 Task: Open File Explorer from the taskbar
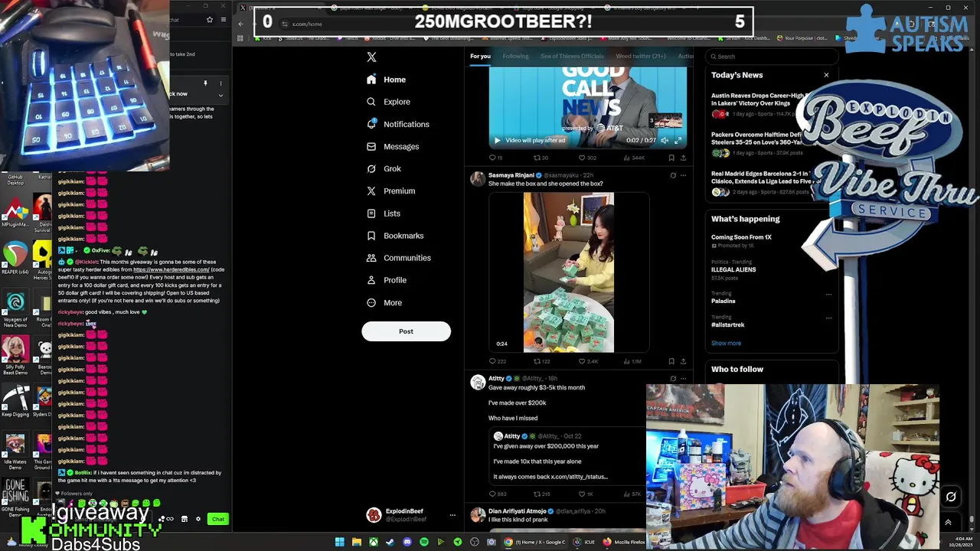click(x=356, y=542)
